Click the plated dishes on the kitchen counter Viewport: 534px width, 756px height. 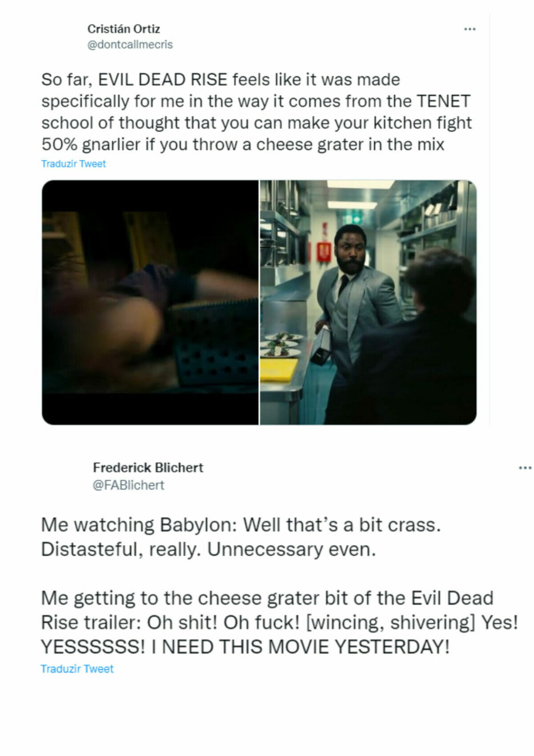(x=281, y=345)
